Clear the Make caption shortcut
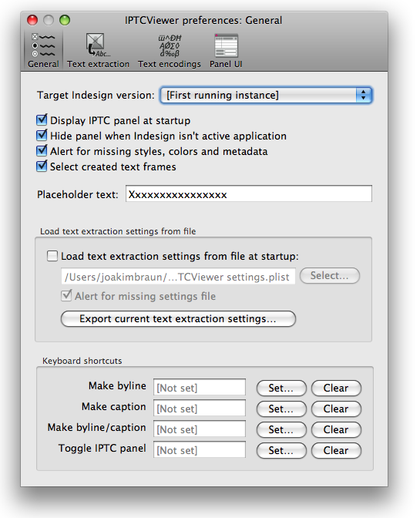 [x=336, y=409]
